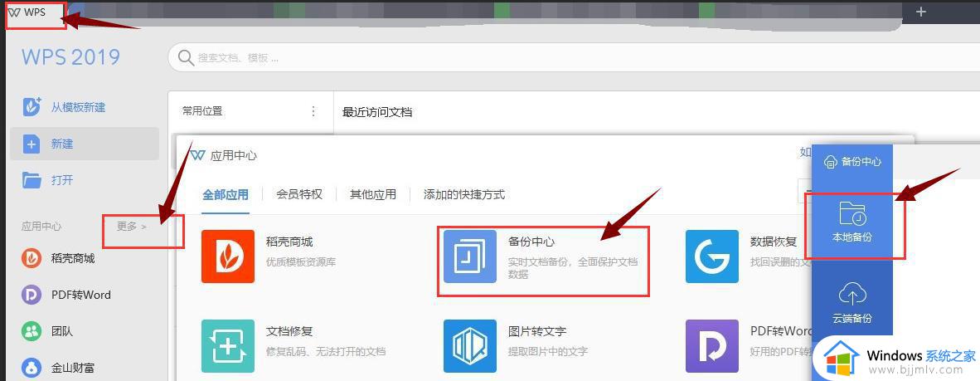Click 团队 text in left sidebar
980x381 pixels.
point(62,331)
